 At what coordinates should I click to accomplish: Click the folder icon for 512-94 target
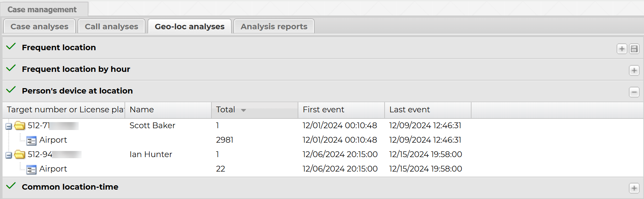[20, 154]
